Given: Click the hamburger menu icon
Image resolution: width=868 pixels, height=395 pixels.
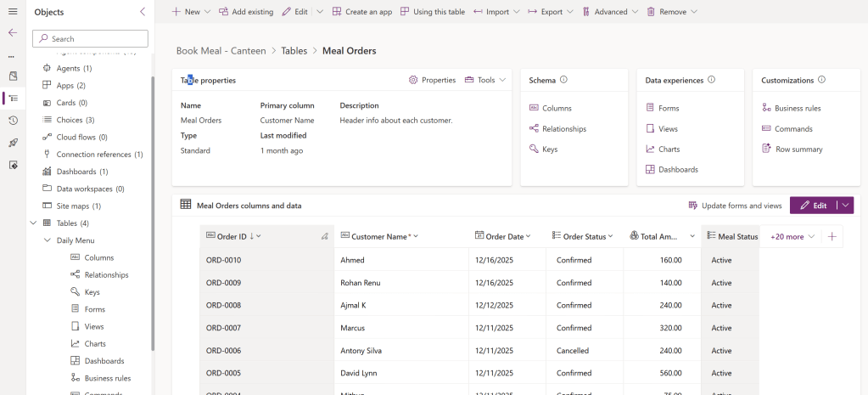Looking at the screenshot, I should (x=12, y=11).
